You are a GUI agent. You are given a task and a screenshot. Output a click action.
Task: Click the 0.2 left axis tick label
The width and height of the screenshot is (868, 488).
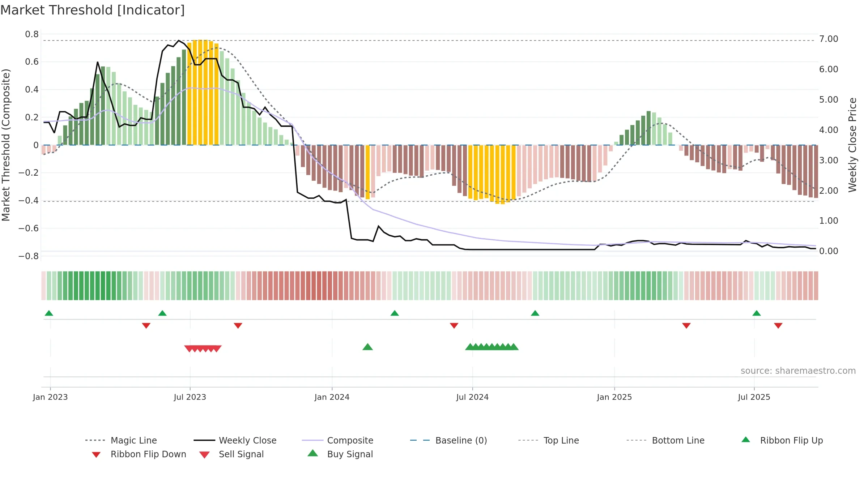tap(32, 117)
